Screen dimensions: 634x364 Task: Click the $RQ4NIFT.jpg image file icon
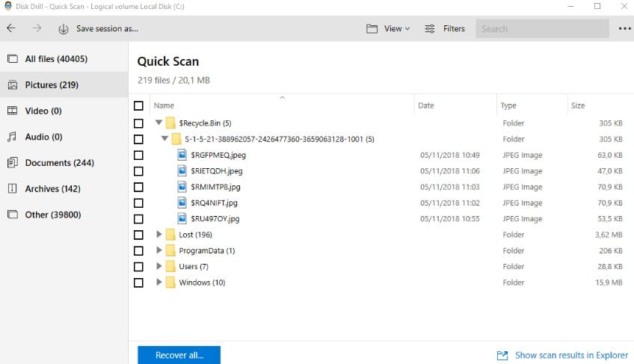182,203
